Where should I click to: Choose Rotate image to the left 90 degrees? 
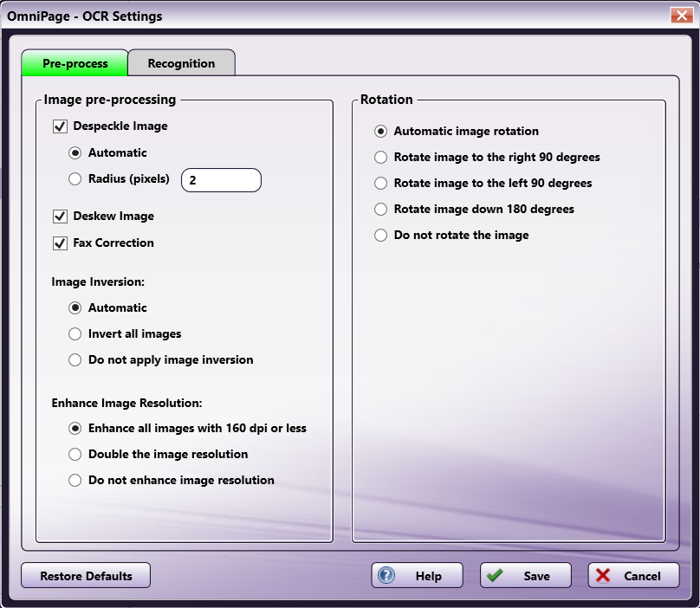pyautogui.click(x=381, y=183)
